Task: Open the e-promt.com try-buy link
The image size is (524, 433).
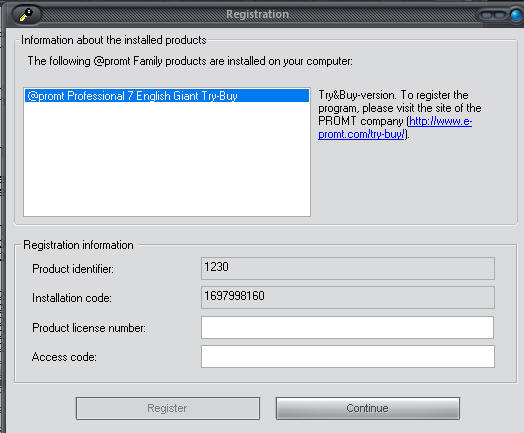Action: [x=395, y=128]
